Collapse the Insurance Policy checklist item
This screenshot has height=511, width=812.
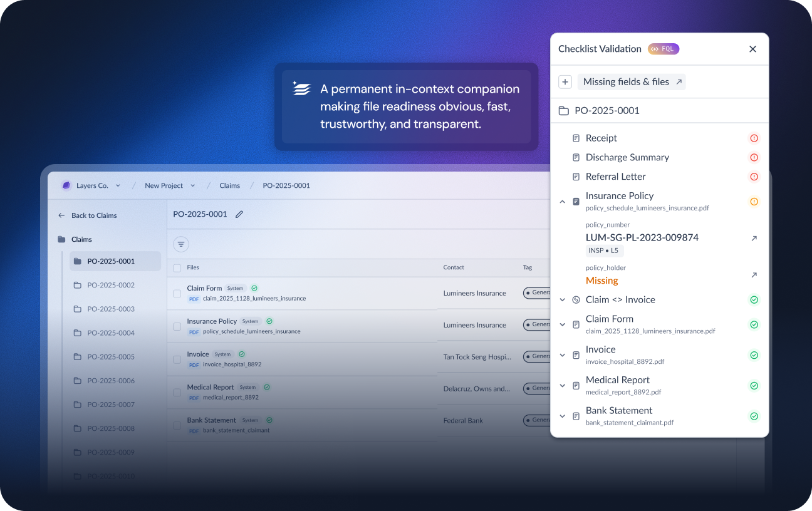pos(563,202)
